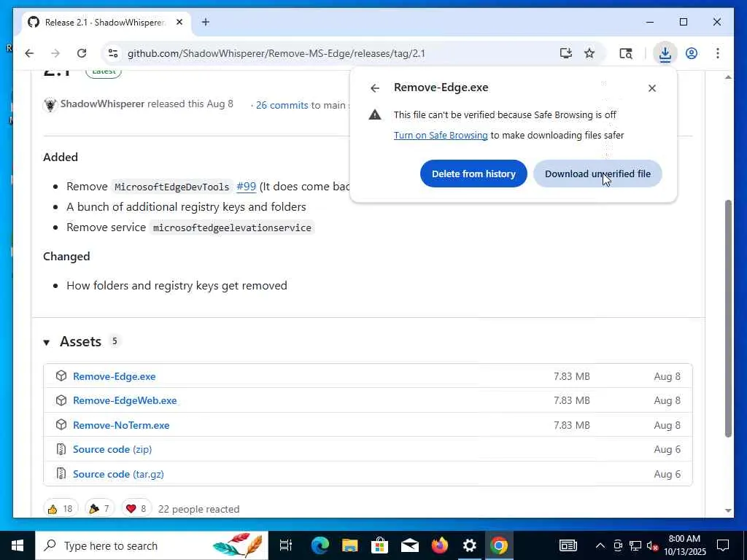Download Source code (tar.gz)

118,474
